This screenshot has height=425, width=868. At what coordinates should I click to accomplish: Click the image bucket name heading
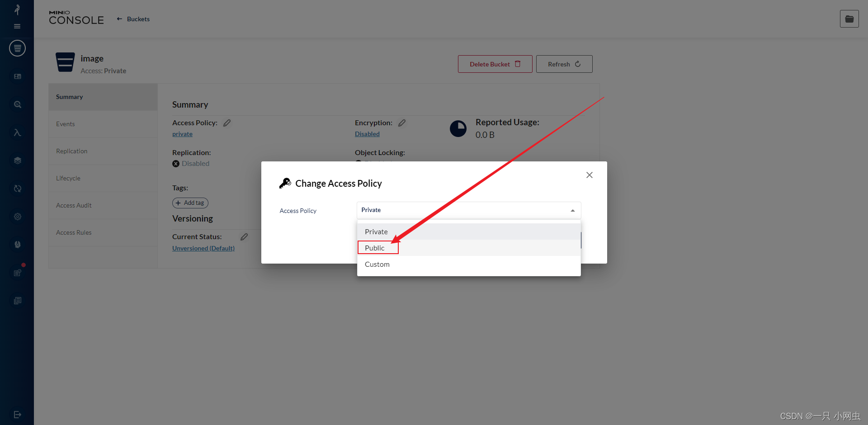click(x=92, y=58)
